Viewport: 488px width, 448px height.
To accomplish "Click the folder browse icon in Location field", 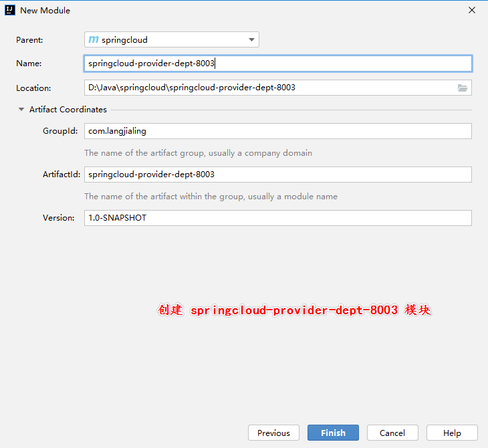I will pos(462,88).
